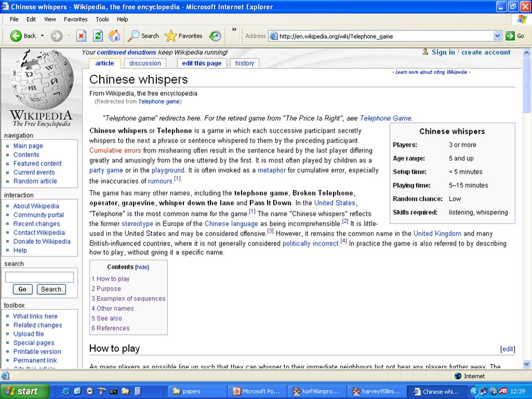Click the page scrollbar up arrow

point(526,53)
